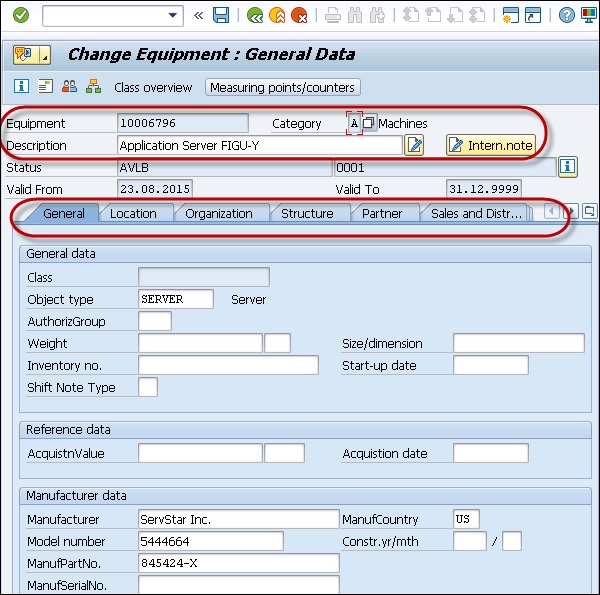The height and width of the screenshot is (595, 600).
Task: Click the ManufCountry field US
Action: pos(466,519)
